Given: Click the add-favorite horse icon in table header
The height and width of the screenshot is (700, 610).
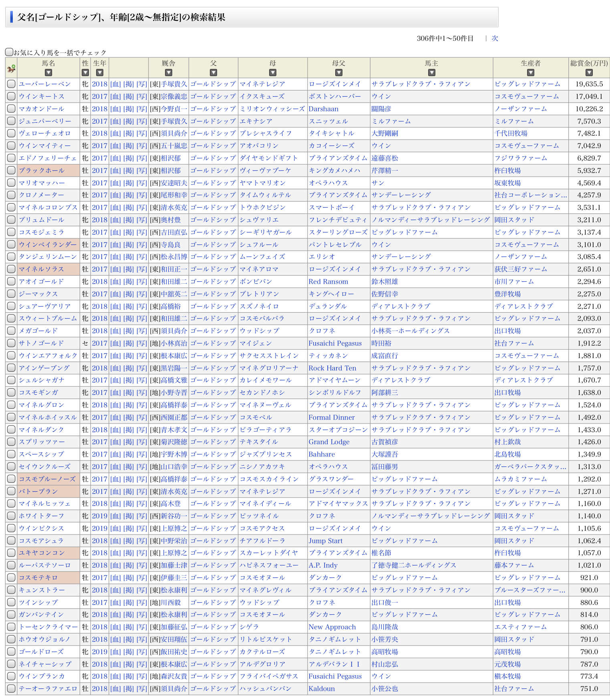Looking at the screenshot, I should click(x=11, y=69).
